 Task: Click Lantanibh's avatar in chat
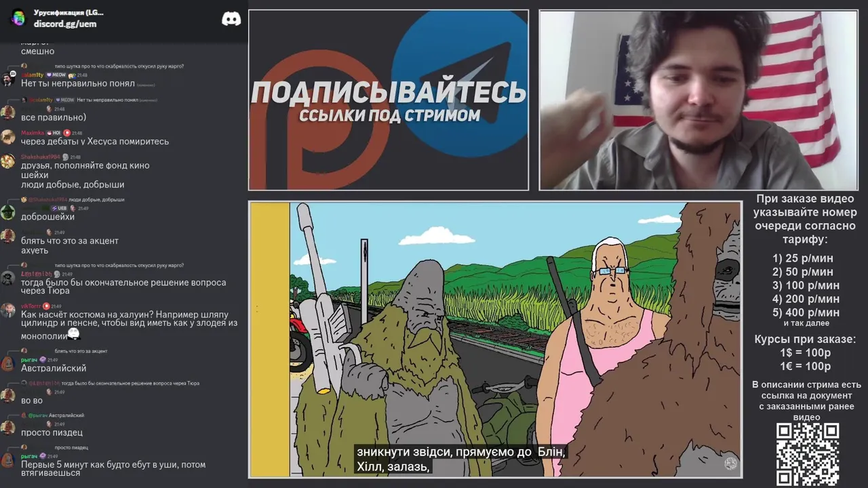pos(7,278)
